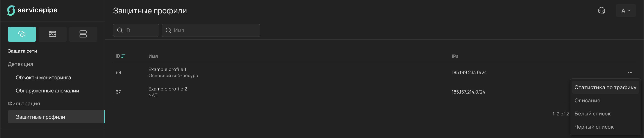Select 'Защитные профили' in the sidebar
This screenshot has width=644, height=138.
(x=40, y=117)
